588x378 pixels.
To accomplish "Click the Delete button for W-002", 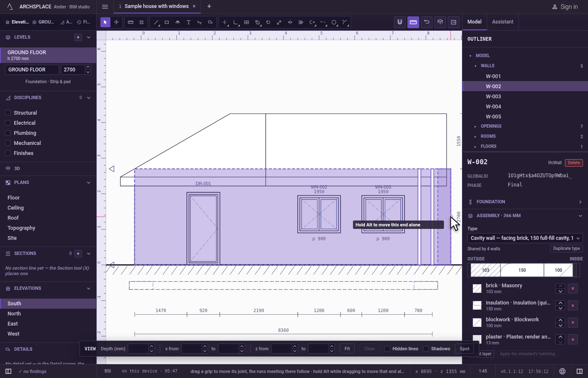I will [574, 163].
